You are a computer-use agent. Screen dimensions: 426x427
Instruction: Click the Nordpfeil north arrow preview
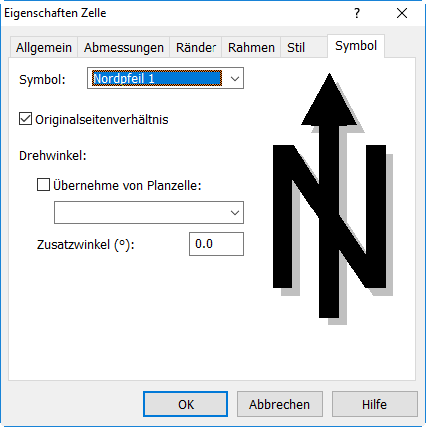coord(332,199)
